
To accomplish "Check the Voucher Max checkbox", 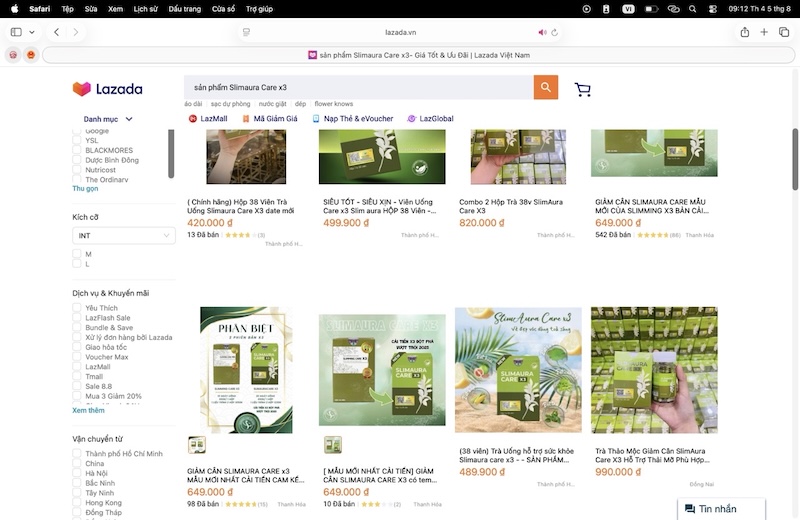I will (77, 357).
